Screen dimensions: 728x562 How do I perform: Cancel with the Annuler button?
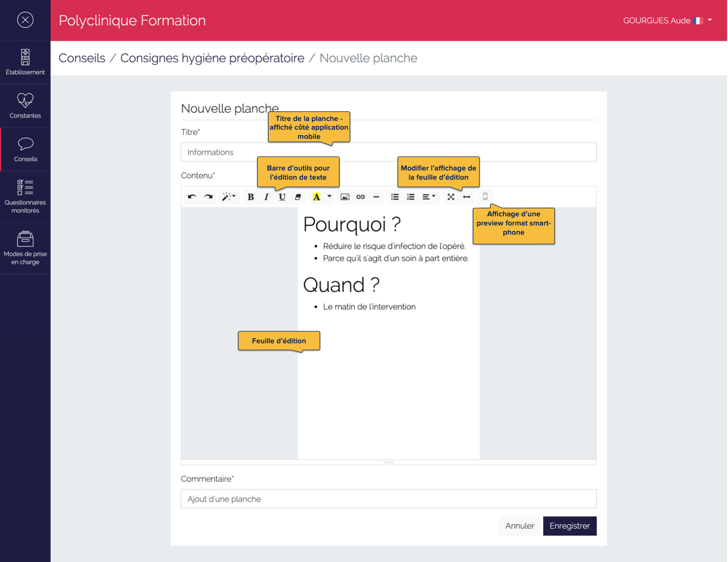coord(520,526)
